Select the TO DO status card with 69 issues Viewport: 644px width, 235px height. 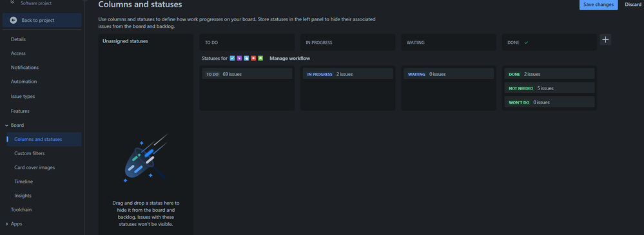click(x=247, y=74)
